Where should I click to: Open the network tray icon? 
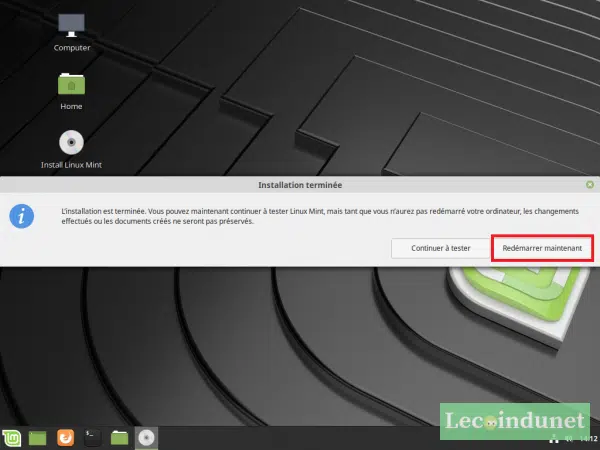click(x=554, y=439)
